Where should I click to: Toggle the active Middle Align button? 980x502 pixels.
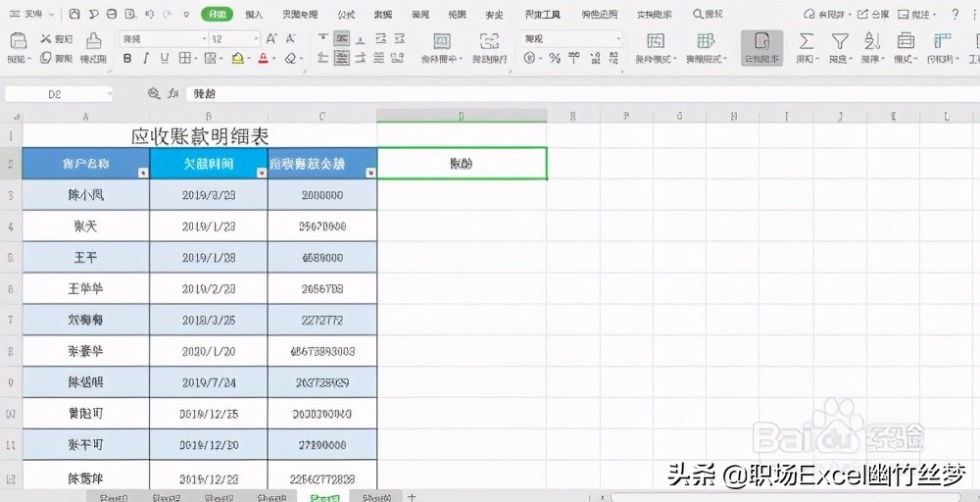click(x=341, y=39)
